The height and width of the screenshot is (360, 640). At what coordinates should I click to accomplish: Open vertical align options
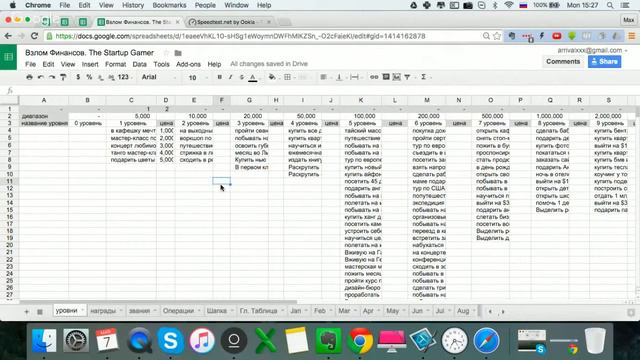[x=340, y=77]
